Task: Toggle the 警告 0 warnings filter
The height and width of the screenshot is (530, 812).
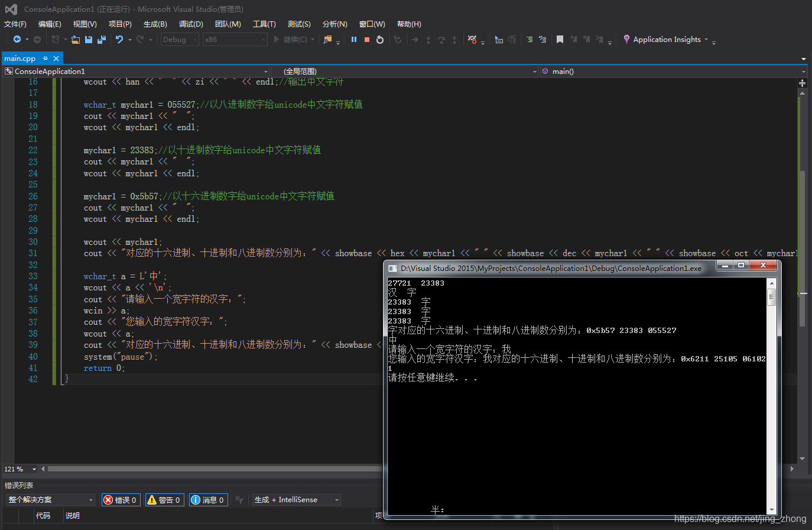Action: click(164, 499)
